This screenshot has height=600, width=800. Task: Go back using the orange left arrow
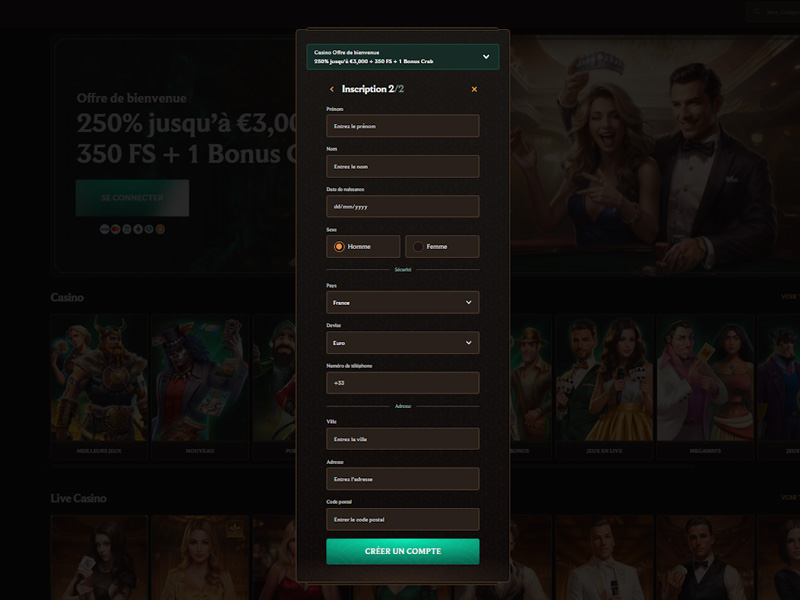(x=331, y=89)
